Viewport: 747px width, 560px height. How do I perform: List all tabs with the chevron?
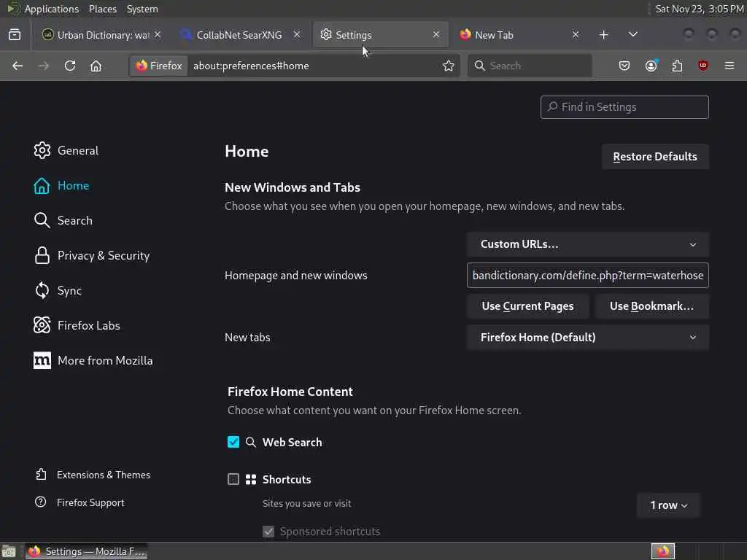pyautogui.click(x=632, y=34)
